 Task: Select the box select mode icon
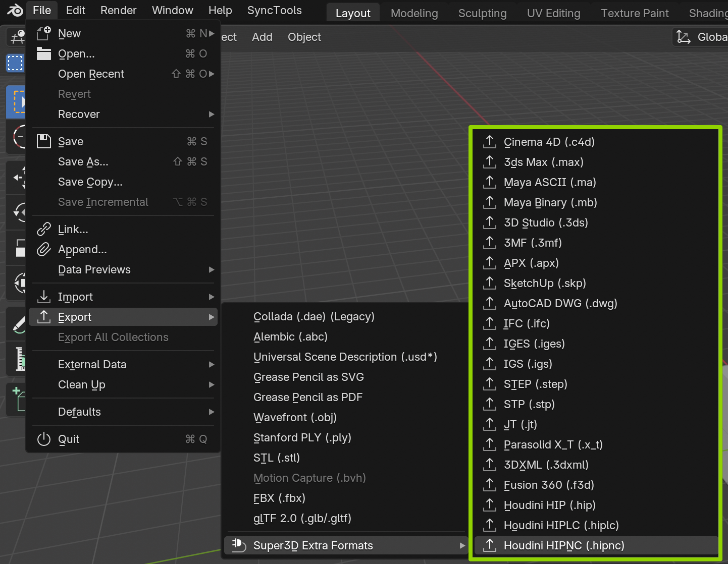[15, 63]
